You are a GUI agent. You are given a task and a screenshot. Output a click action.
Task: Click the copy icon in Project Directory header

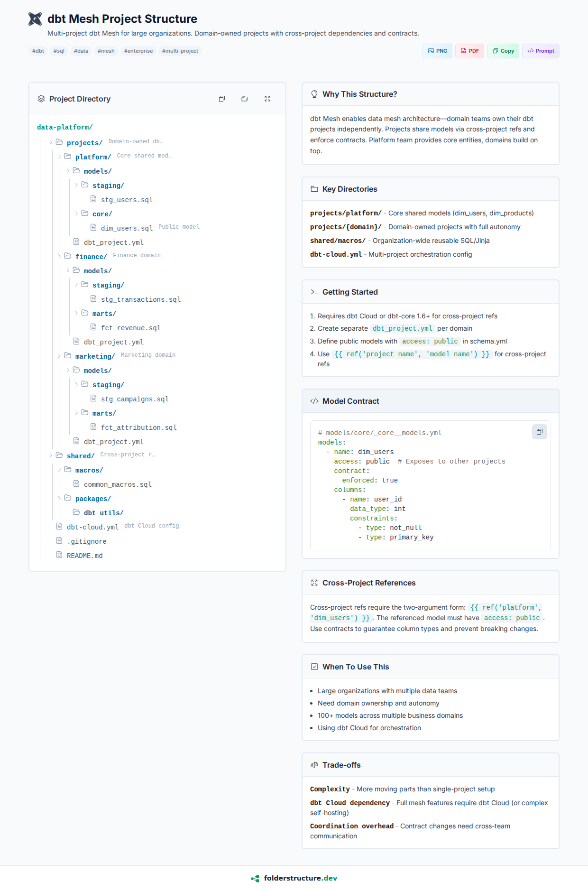point(221,99)
